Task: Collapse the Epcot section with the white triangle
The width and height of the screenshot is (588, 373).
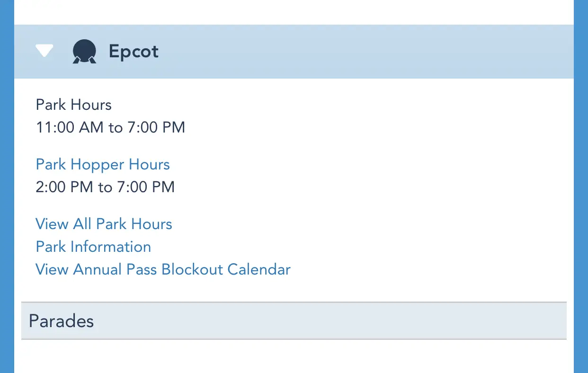Action: click(45, 51)
